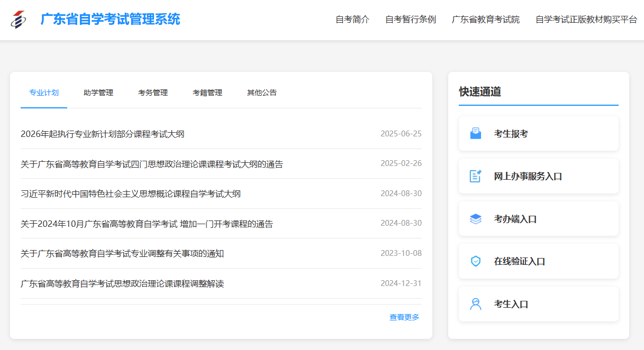Open the 在线验证入口 button
The width and height of the screenshot is (644, 350).
[x=539, y=261]
